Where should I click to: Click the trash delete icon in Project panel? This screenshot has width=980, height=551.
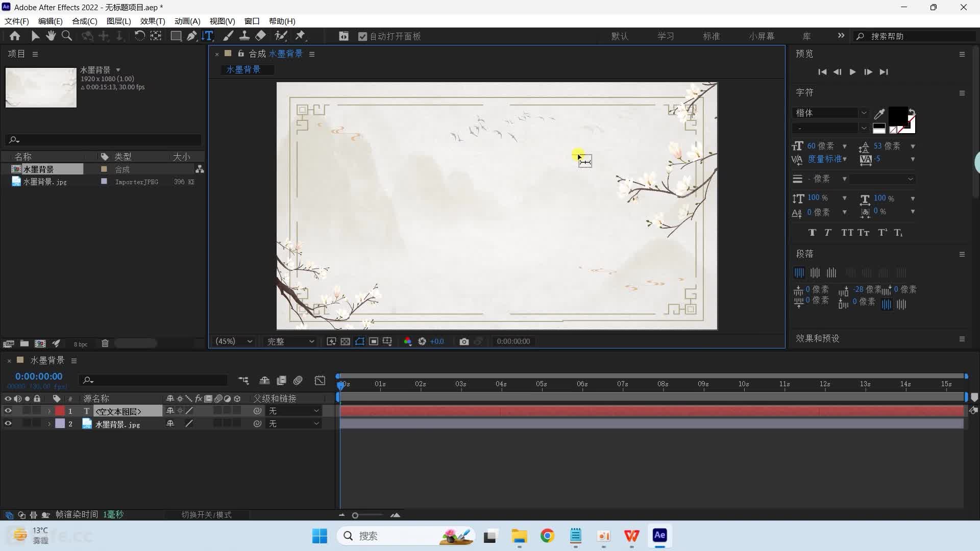[x=105, y=343]
